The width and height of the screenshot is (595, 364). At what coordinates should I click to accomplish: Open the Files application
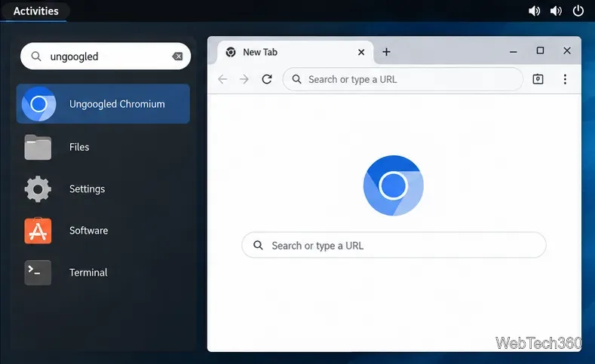pos(38,147)
